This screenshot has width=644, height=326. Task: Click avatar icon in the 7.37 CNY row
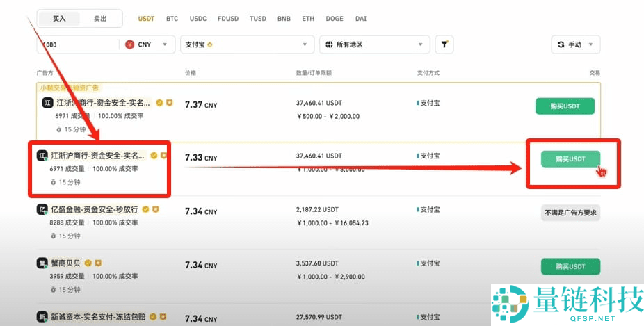click(x=48, y=103)
